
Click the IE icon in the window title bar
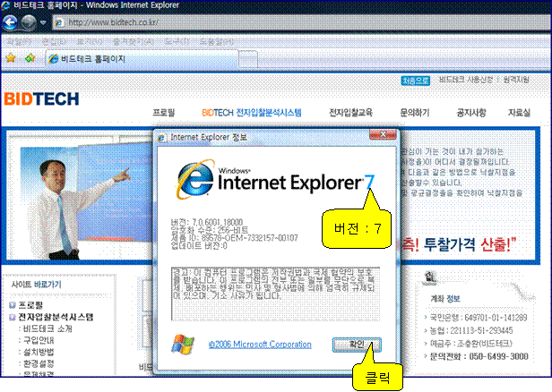5,5
